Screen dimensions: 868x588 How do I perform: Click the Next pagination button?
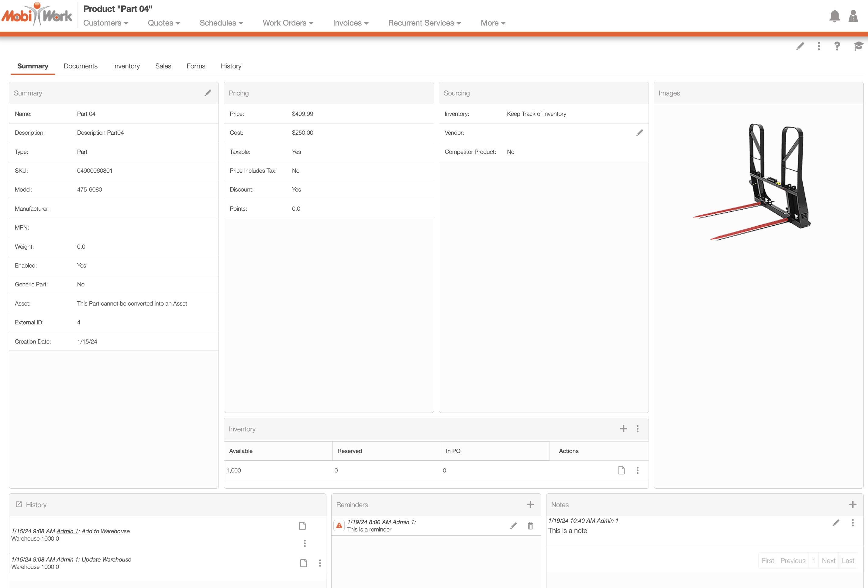coord(828,561)
